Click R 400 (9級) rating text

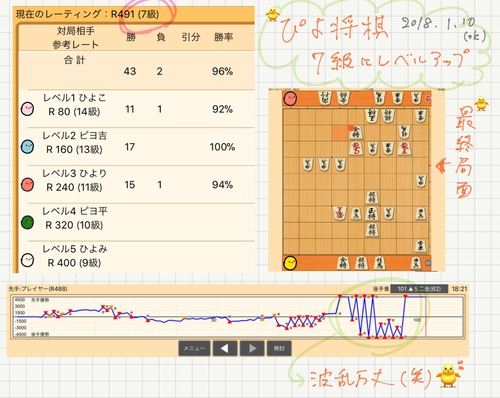point(74,263)
